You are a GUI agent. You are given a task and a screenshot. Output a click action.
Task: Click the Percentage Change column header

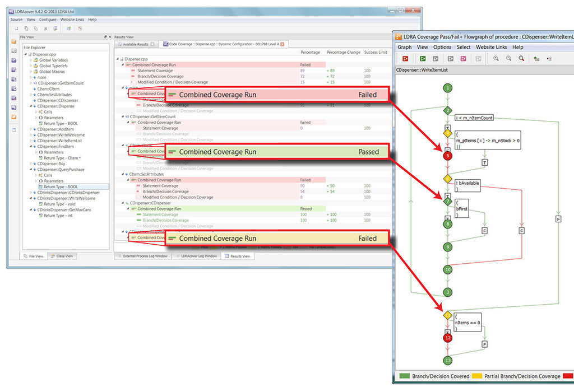point(344,52)
